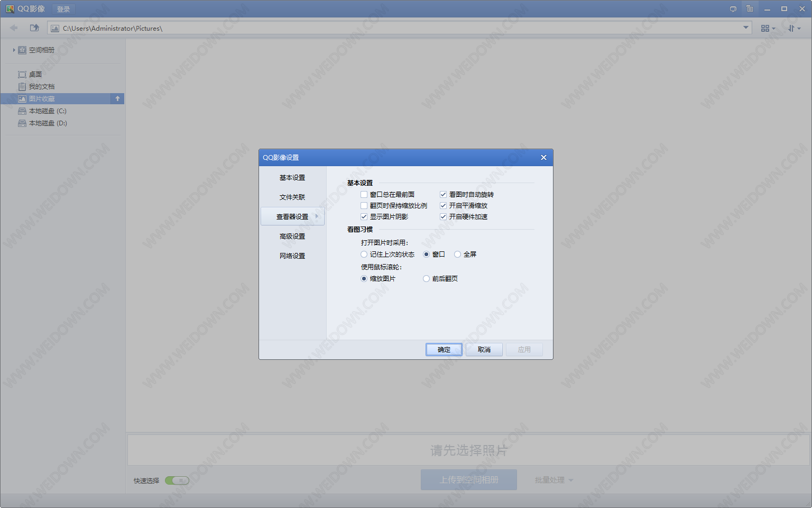Image resolution: width=812 pixels, height=508 pixels.
Task: Select 本地磁盘 (D:) in sidebar
Action: pyautogui.click(x=48, y=123)
